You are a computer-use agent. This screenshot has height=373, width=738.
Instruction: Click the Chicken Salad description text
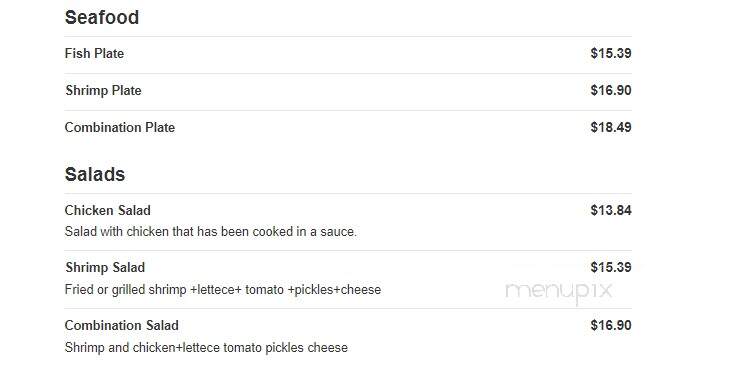[x=210, y=232]
